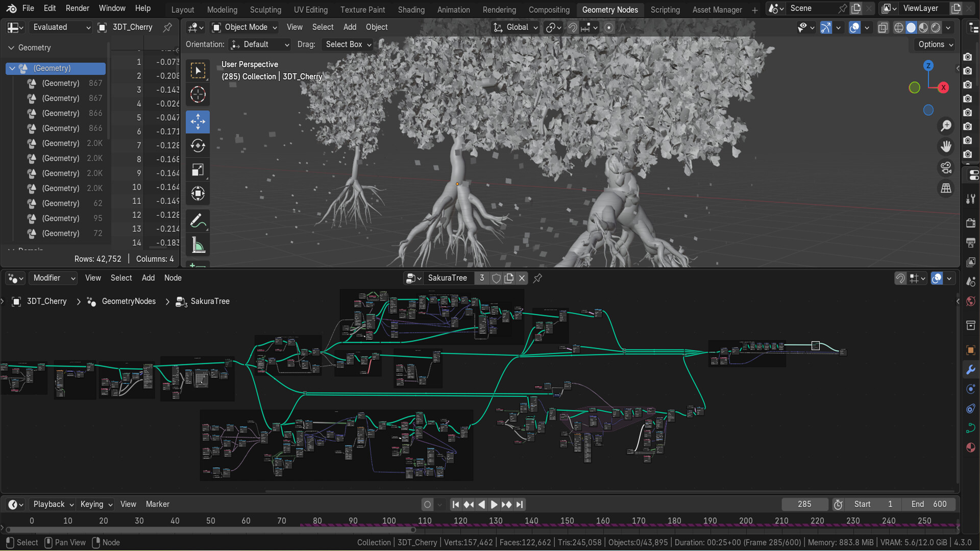Enable wireframe shading mode in viewport header
This screenshot has height=551, width=980.
click(x=898, y=28)
